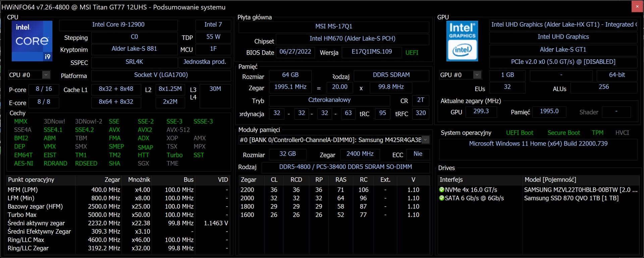Click the Intel Core i9 logo
Image resolution: width=644 pixels, height=258 pixels.
click(x=32, y=41)
